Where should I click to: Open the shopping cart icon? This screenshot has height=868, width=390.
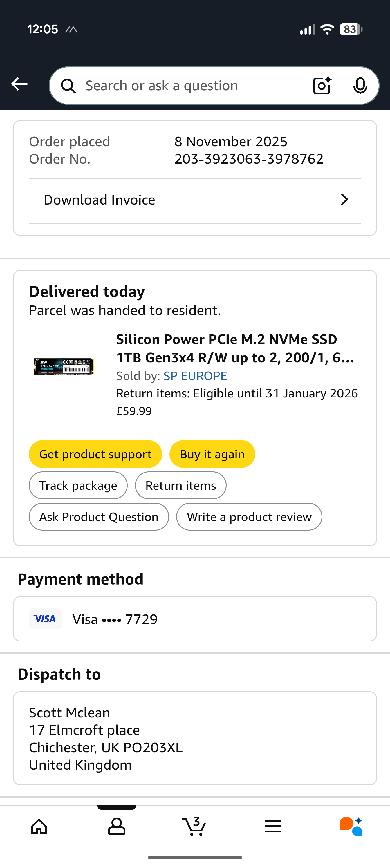(x=194, y=826)
